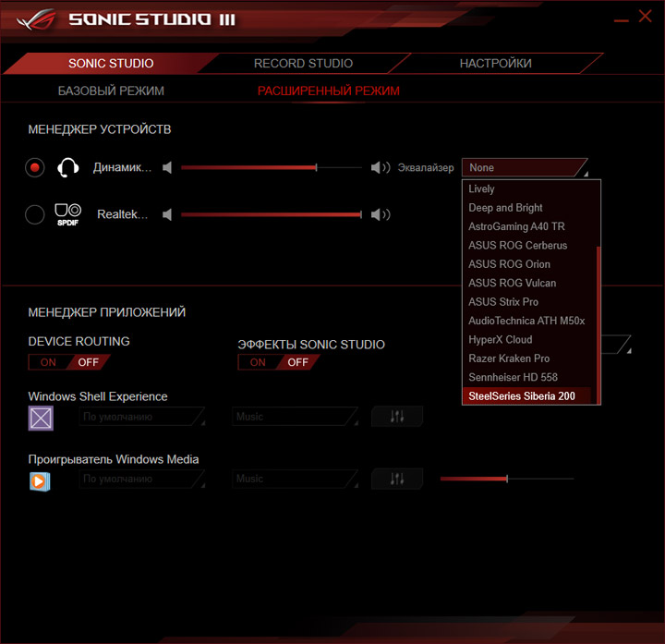Open Music dropdown for Windows Shell Experience
The height and width of the screenshot is (644, 665).
[x=296, y=417]
